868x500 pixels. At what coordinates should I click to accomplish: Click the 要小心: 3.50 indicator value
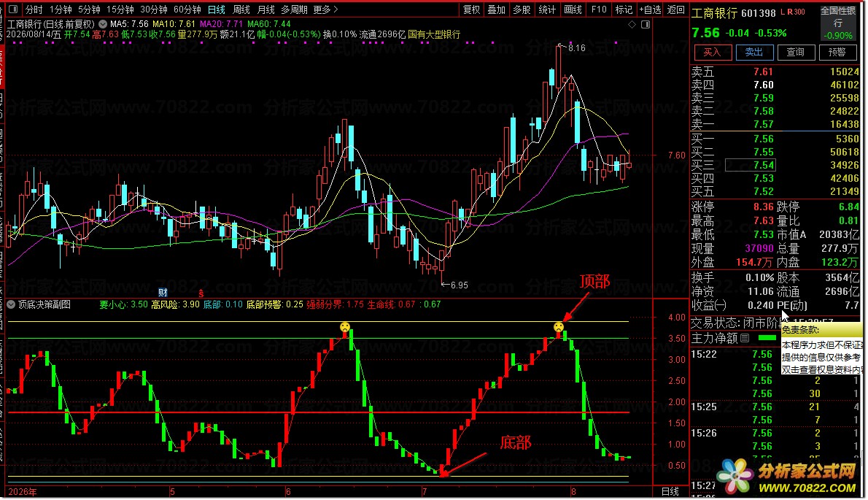pyautogui.click(x=123, y=304)
